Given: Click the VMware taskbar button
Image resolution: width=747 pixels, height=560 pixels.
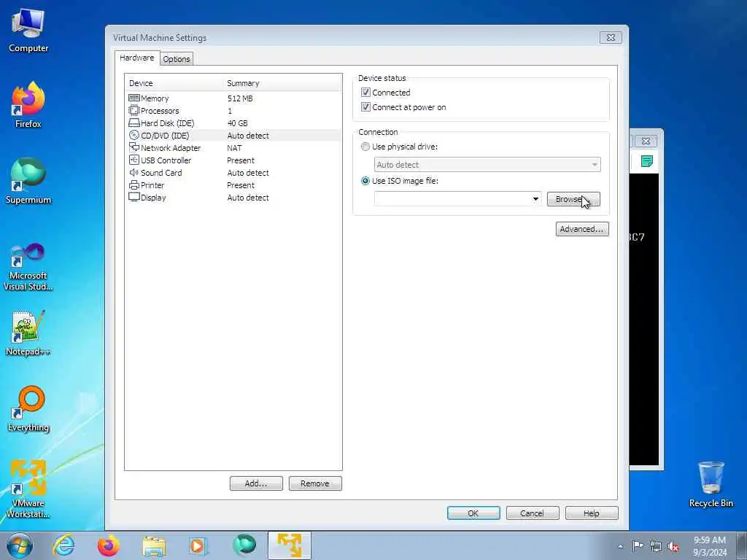Looking at the screenshot, I should [x=289, y=545].
